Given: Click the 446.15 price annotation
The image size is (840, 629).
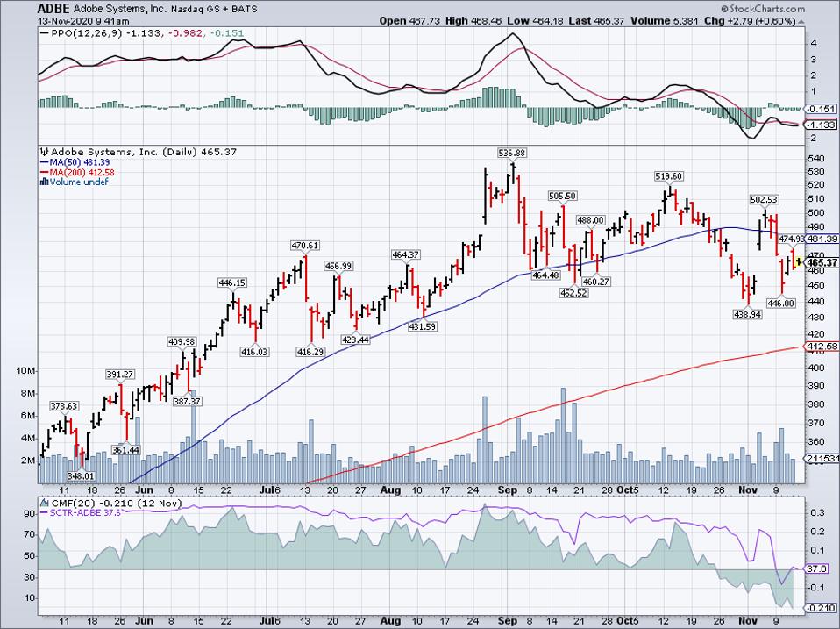Looking at the screenshot, I should [x=232, y=282].
